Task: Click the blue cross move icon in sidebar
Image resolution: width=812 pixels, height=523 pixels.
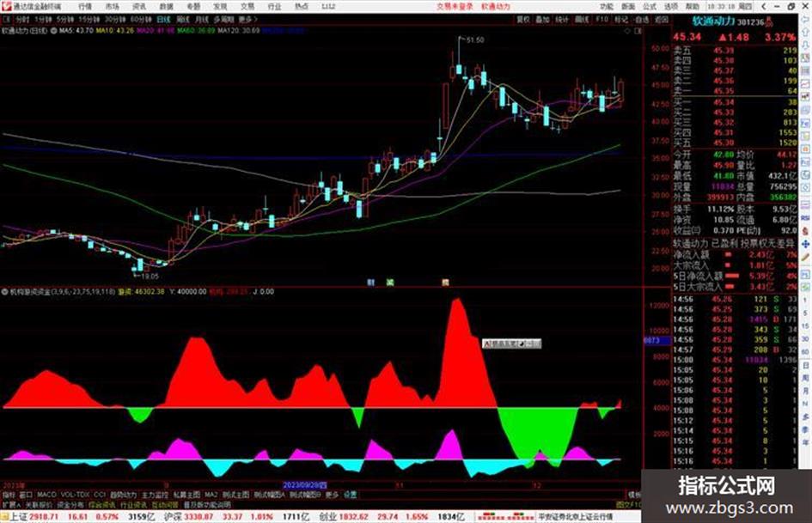Action: tap(805, 244)
